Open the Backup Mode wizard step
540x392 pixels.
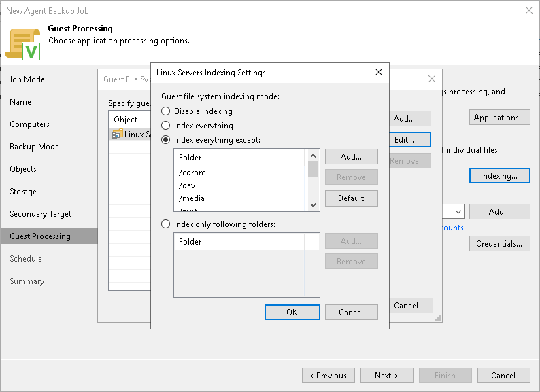pos(35,147)
